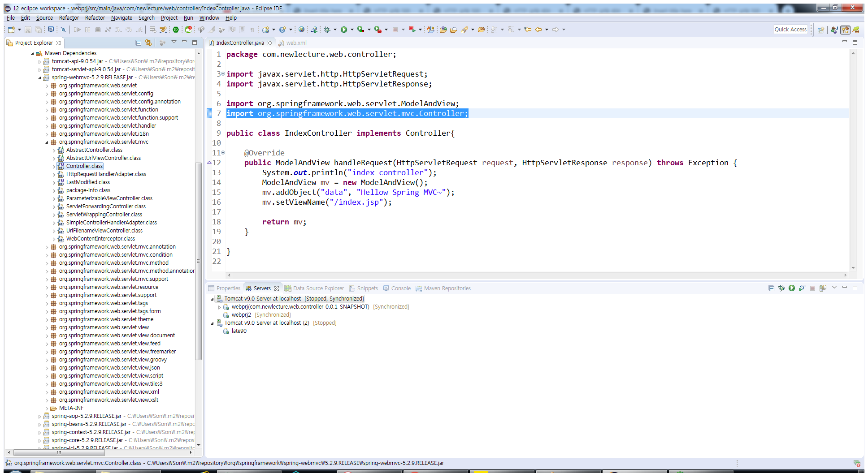This screenshot has width=868, height=473.
Task: Select webprj2 under the Tomcat server
Action: pyautogui.click(x=241, y=315)
